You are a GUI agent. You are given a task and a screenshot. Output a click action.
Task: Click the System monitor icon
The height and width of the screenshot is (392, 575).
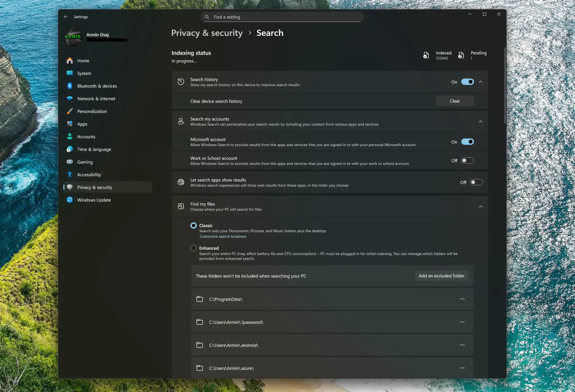click(70, 73)
